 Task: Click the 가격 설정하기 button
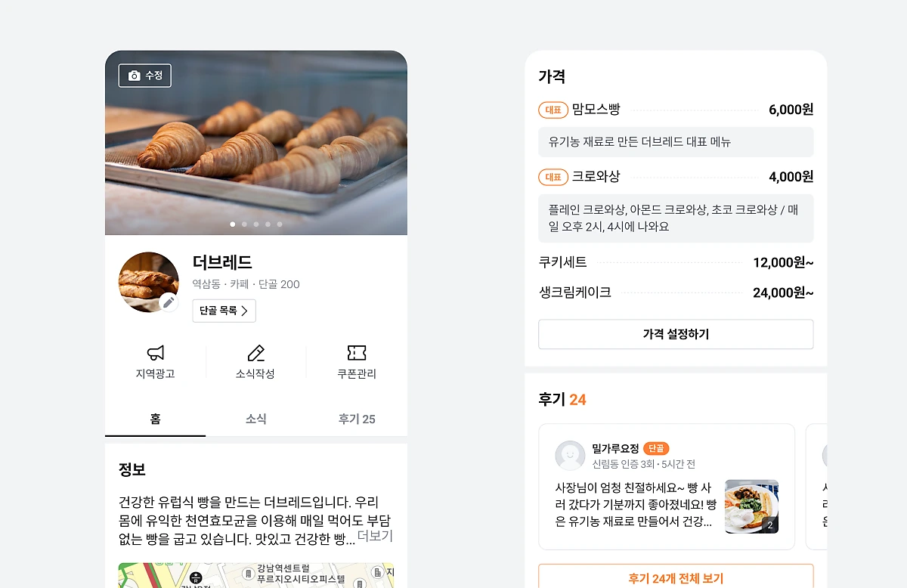(x=676, y=334)
